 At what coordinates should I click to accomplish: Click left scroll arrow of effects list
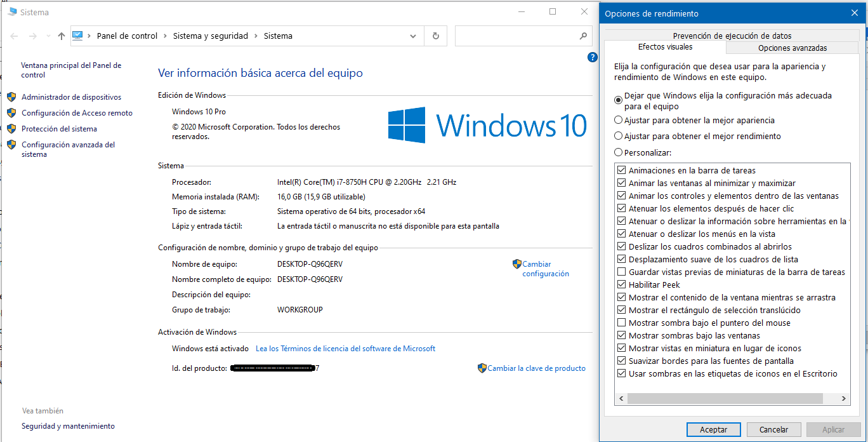[621, 399]
